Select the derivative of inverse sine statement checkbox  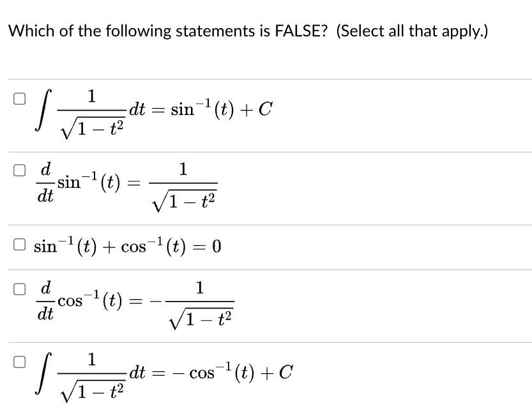point(19,169)
